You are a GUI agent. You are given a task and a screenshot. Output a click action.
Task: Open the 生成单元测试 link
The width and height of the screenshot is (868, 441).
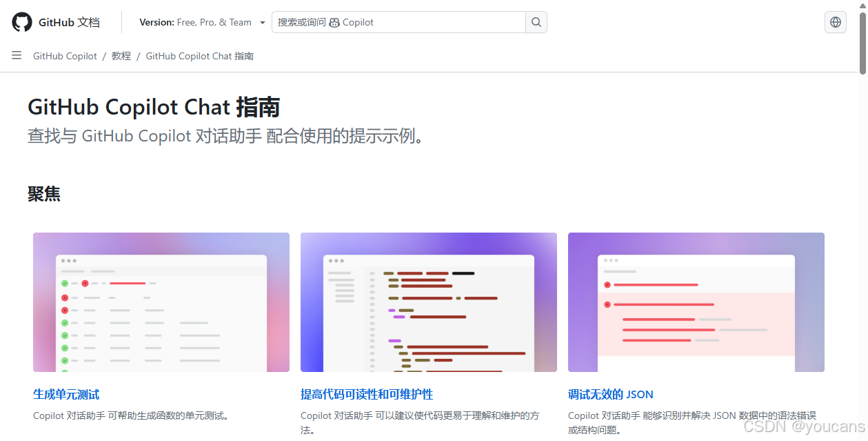click(65, 394)
